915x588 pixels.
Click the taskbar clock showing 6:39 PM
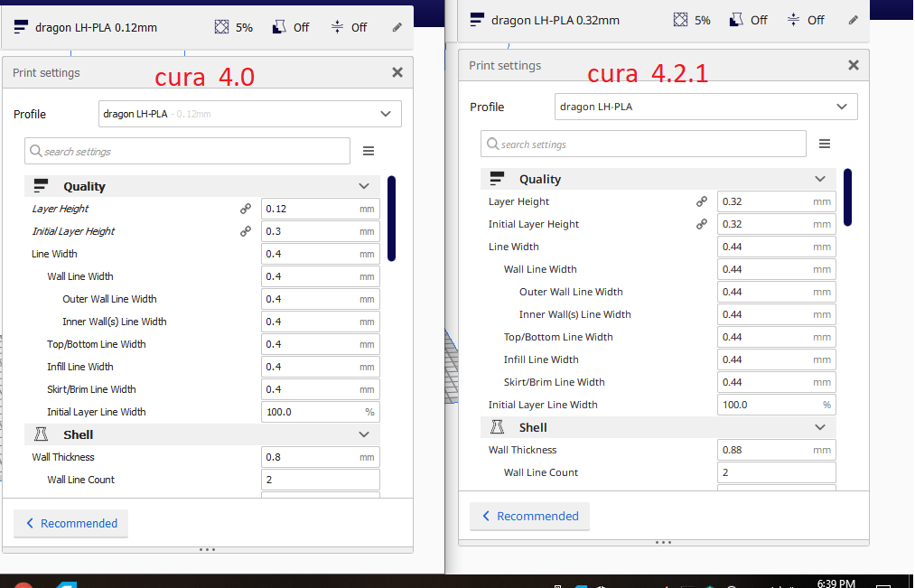836,583
